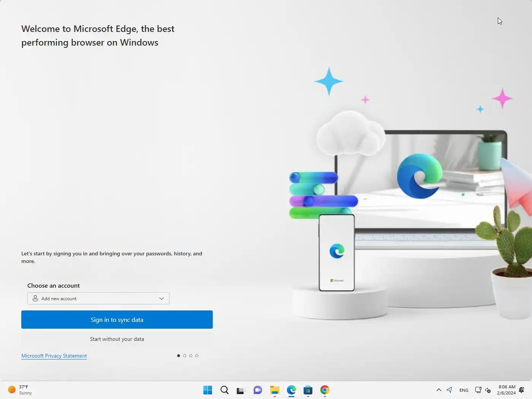The image size is (532, 399).
Task: Click Sign in to sync data button
Action: pos(117,320)
